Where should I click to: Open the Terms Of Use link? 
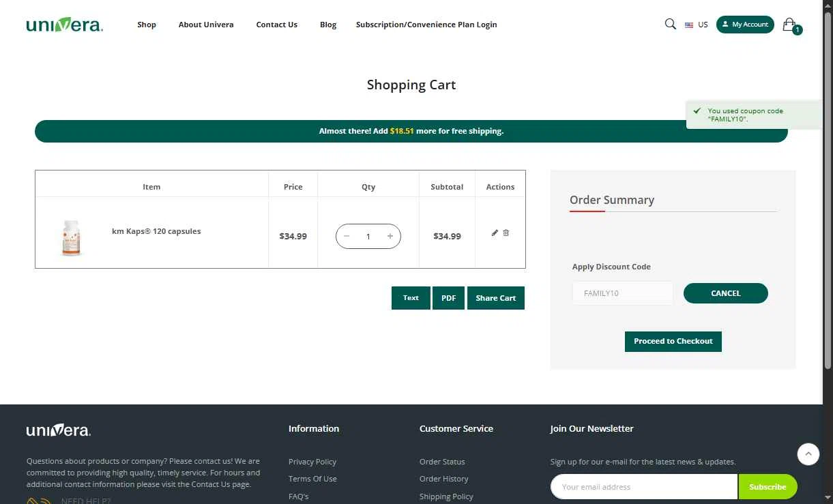pyautogui.click(x=312, y=479)
